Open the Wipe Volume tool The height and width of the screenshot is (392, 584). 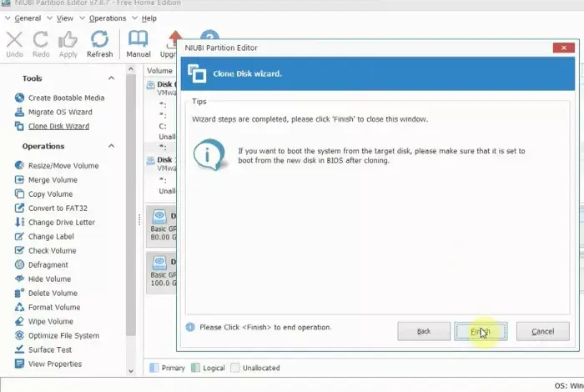tap(50, 321)
